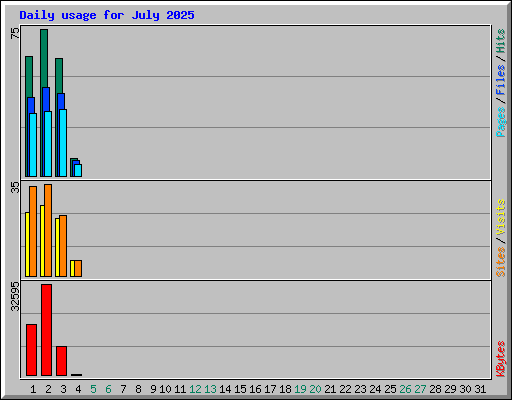Click weekend day '12' on the x-axis
The width and height of the screenshot is (512, 400).
(x=195, y=389)
